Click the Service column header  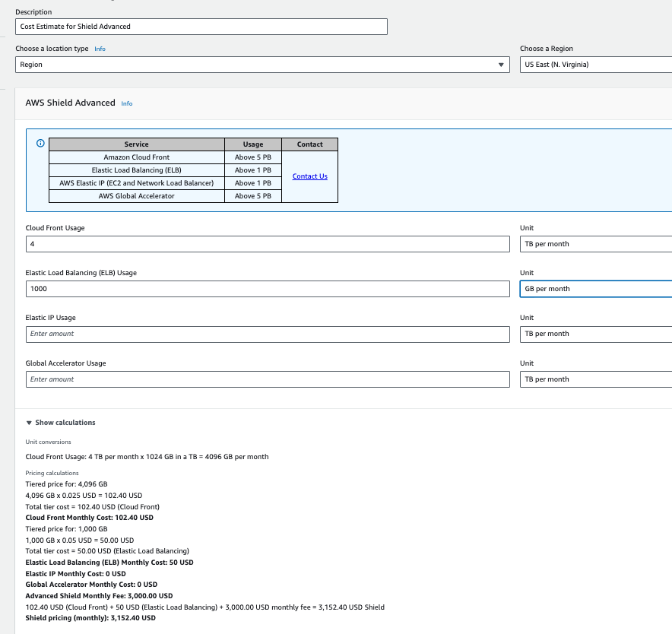137,144
